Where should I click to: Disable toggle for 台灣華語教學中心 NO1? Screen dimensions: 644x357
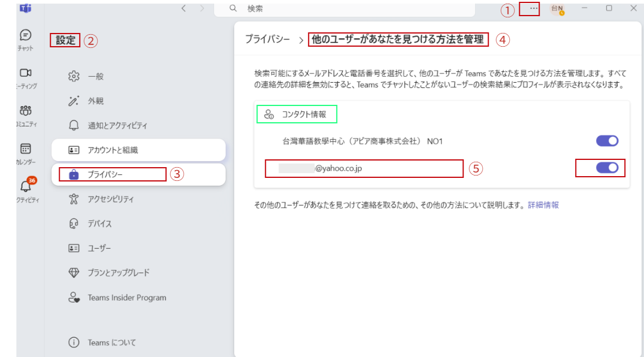pyautogui.click(x=607, y=141)
